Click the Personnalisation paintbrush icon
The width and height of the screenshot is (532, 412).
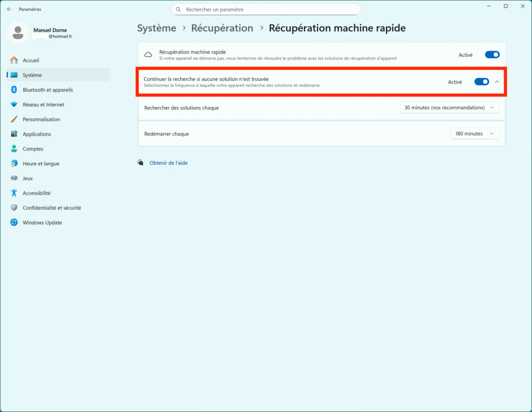(x=14, y=119)
